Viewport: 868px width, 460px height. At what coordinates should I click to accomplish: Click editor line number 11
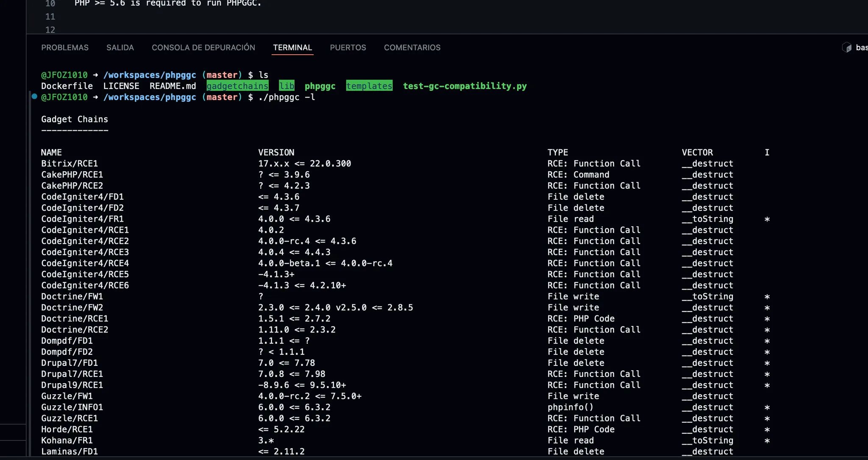pos(50,17)
